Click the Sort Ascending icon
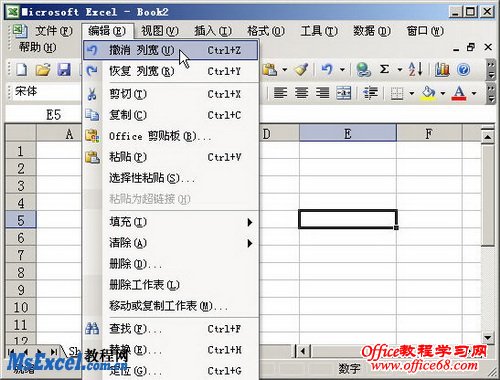500x380 pixels. click(x=416, y=69)
